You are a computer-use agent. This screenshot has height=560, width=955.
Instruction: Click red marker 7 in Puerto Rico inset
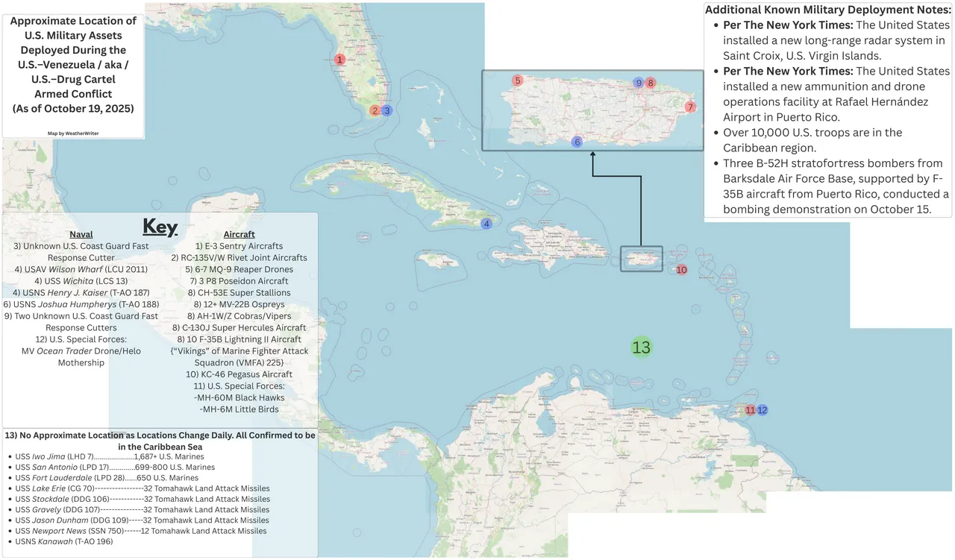pos(690,107)
